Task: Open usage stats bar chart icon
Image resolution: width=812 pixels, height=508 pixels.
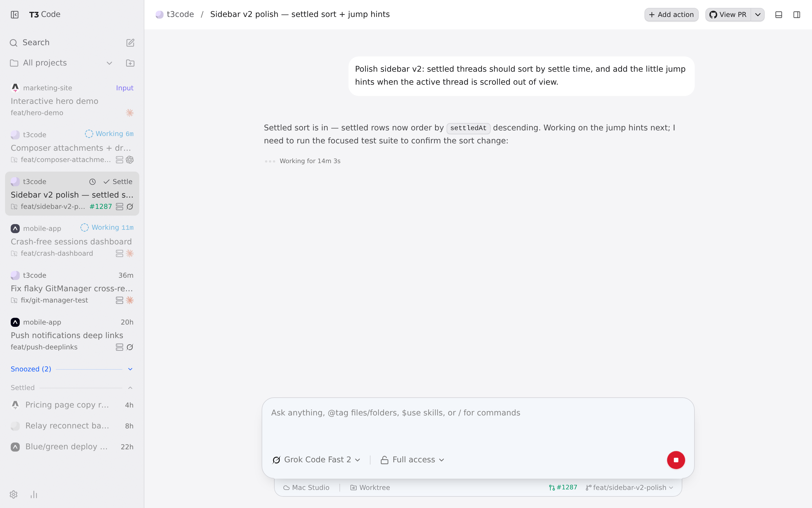Action: coord(34,494)
